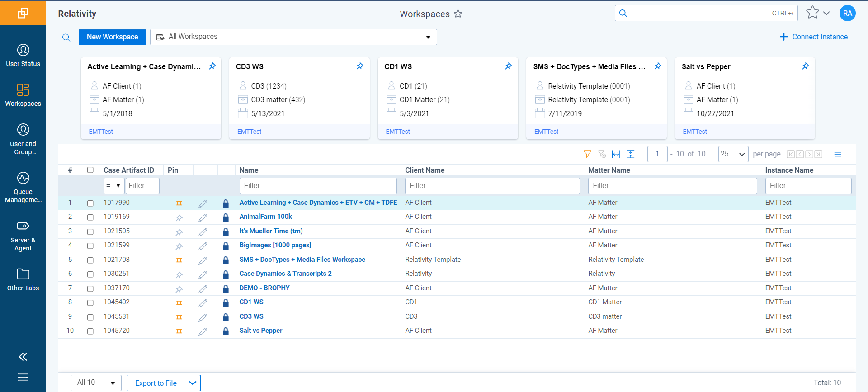868x392 pixels.
Task: Check the row 1030251 checkbox
Action: [x=90, y=274]
